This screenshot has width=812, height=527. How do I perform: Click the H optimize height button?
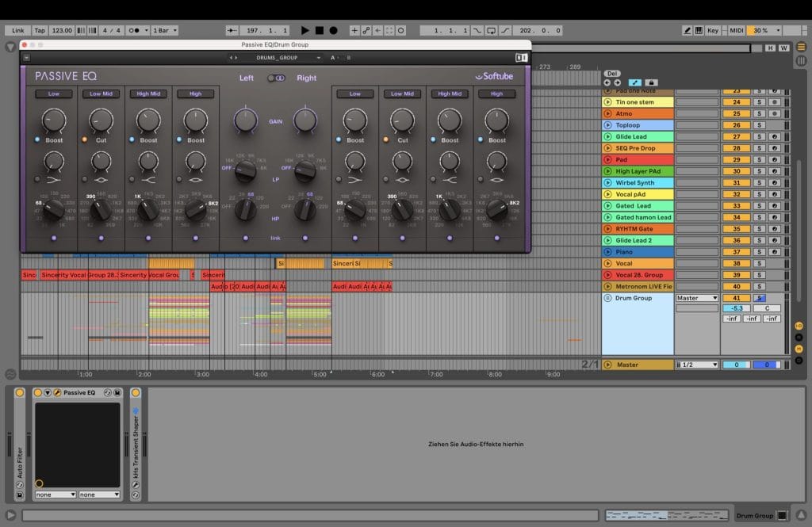point(771,48)
